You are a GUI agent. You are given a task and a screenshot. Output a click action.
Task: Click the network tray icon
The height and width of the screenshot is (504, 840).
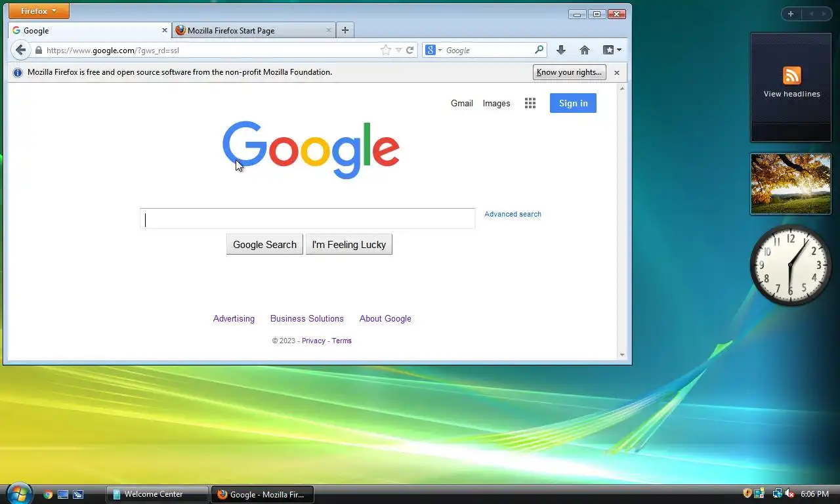click(x=777, y=493)
